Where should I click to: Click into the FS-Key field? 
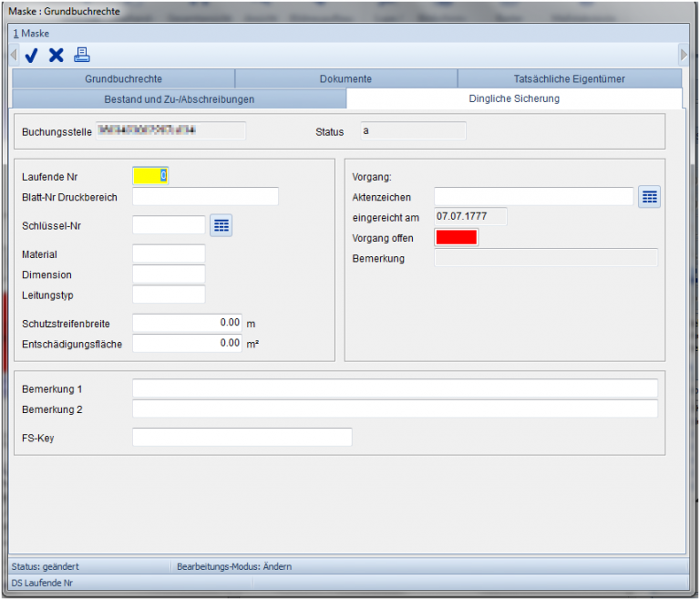[x=242, y=437]
